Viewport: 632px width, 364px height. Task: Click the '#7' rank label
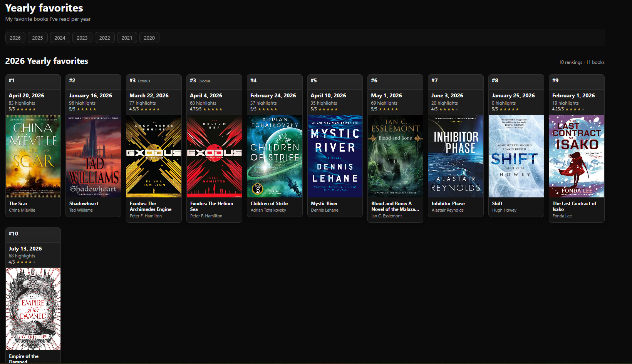coord(434,80)
